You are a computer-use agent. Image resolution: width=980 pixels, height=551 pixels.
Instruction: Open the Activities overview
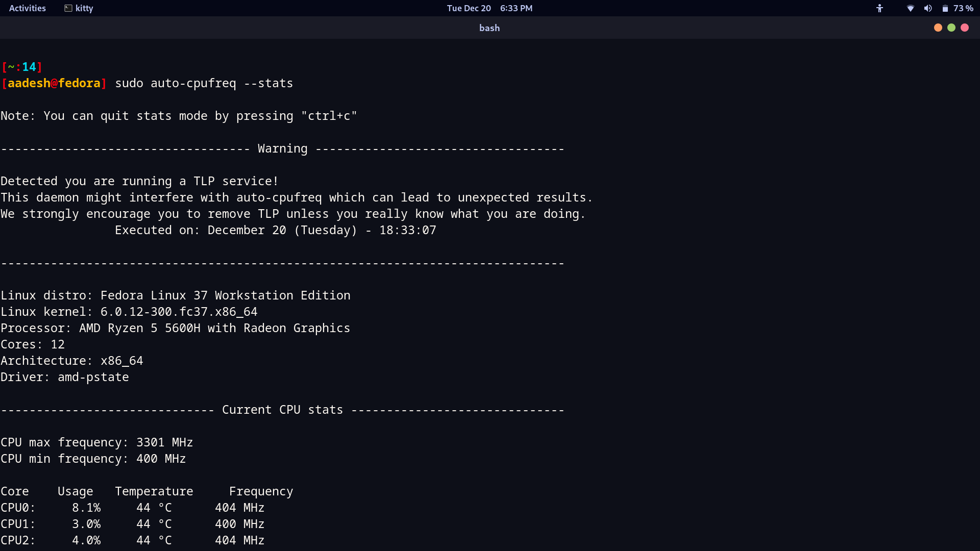[27, 8]
